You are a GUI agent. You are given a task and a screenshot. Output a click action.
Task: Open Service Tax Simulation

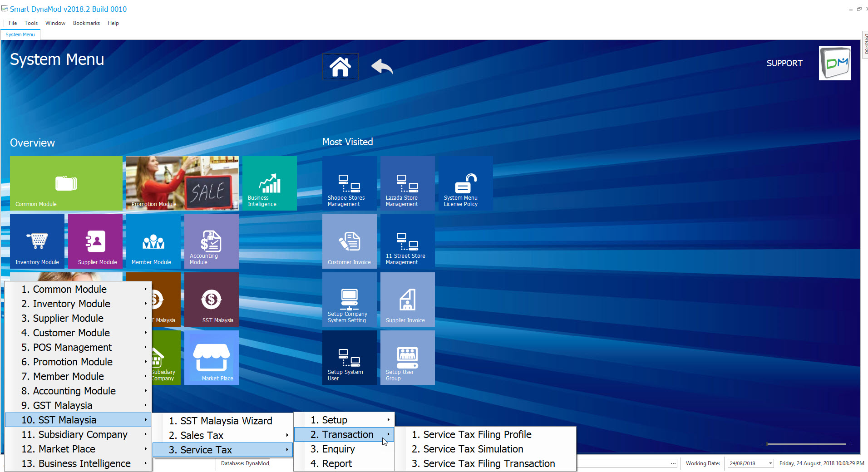pyautogui.click(x=485, y=449)
